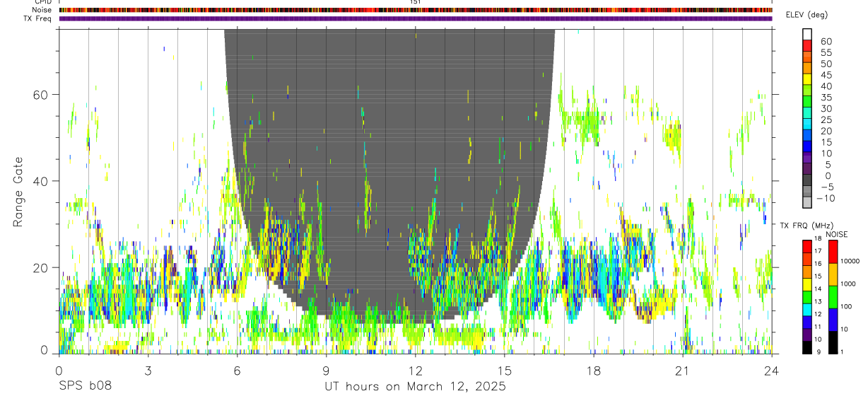Click the '25' label on the ELEV color bar

pyautogui.click(x=825, y=120)
